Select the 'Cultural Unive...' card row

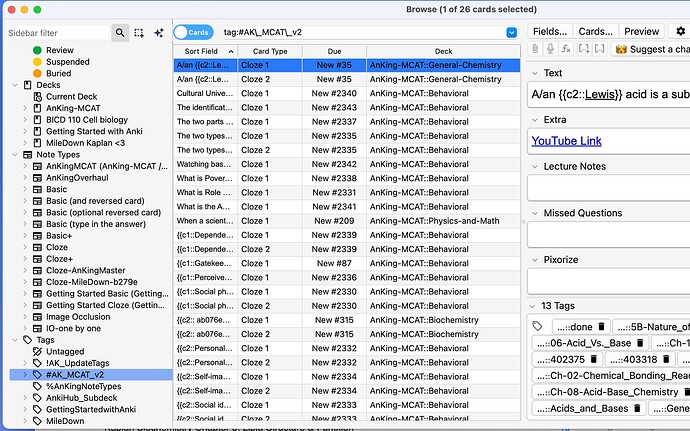tap(347, 93)
